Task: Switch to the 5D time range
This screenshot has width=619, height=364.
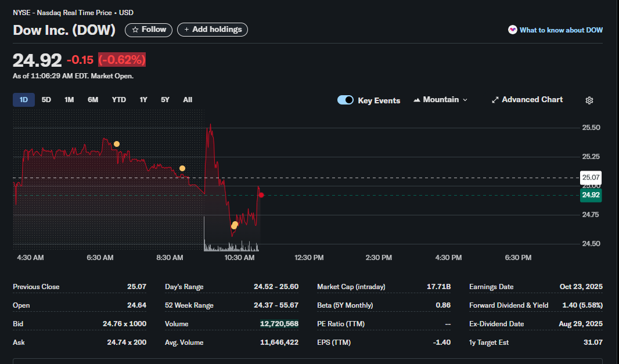Action: [46, 100]
